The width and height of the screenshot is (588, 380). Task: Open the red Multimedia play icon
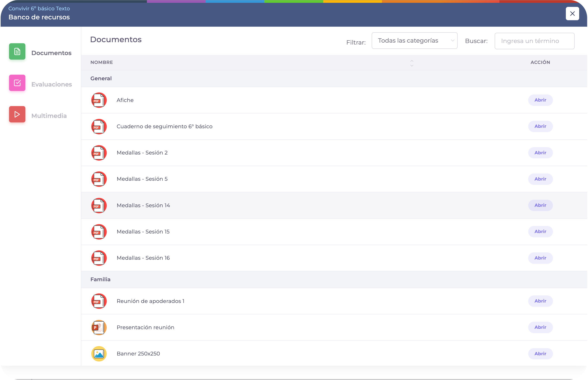[17, 114]
